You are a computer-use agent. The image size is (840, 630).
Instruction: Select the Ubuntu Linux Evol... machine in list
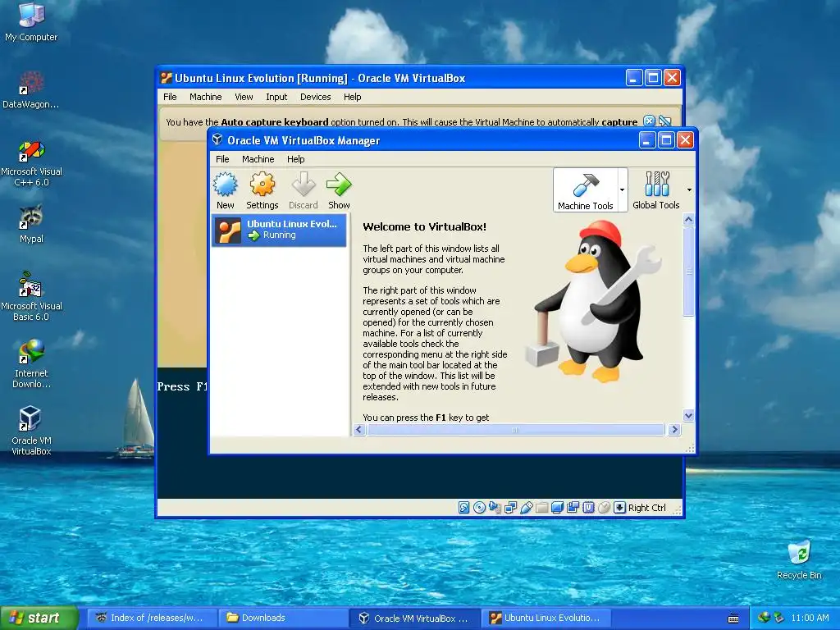coord(279,231)
